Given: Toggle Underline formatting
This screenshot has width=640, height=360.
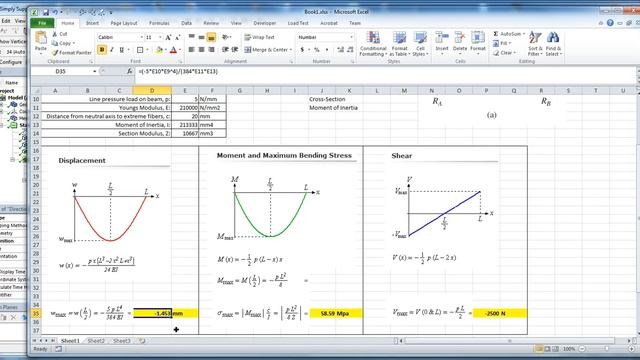Looking at the screenshot, I should [x=121, y=50].
